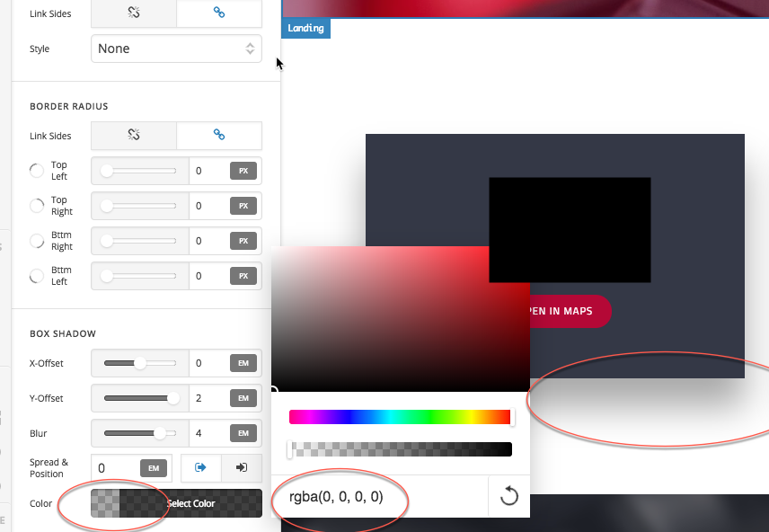Viewport: 769px width, 532px height.
Task: Click the rgba(0, 0, 0, 0) input field
Action: 377,496
